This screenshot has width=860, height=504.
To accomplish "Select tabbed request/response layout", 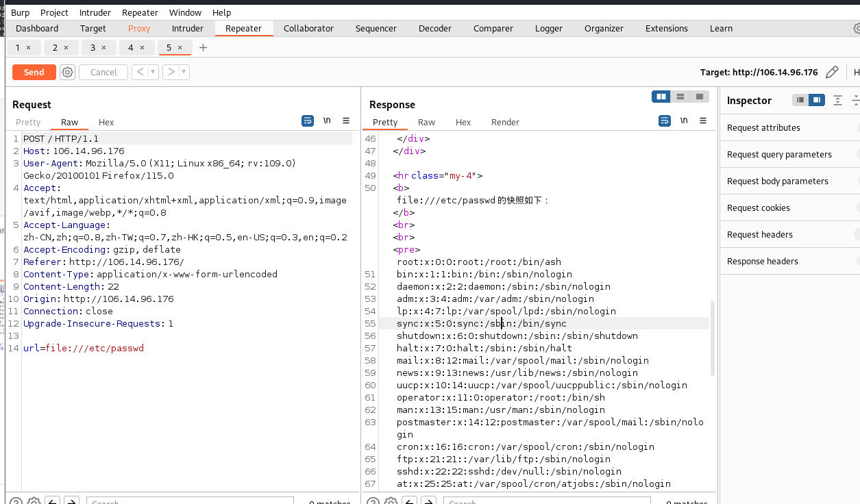I will [x=699, y=97].
